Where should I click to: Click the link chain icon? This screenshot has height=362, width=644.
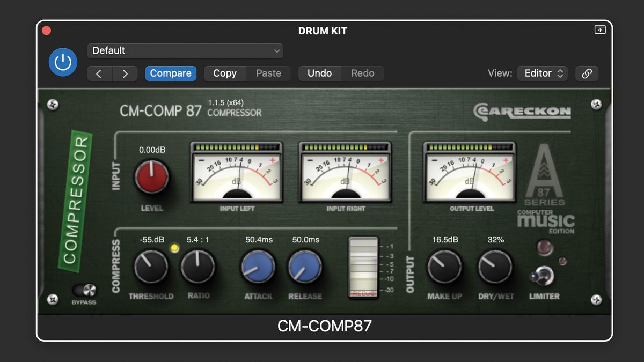[587, 73]
